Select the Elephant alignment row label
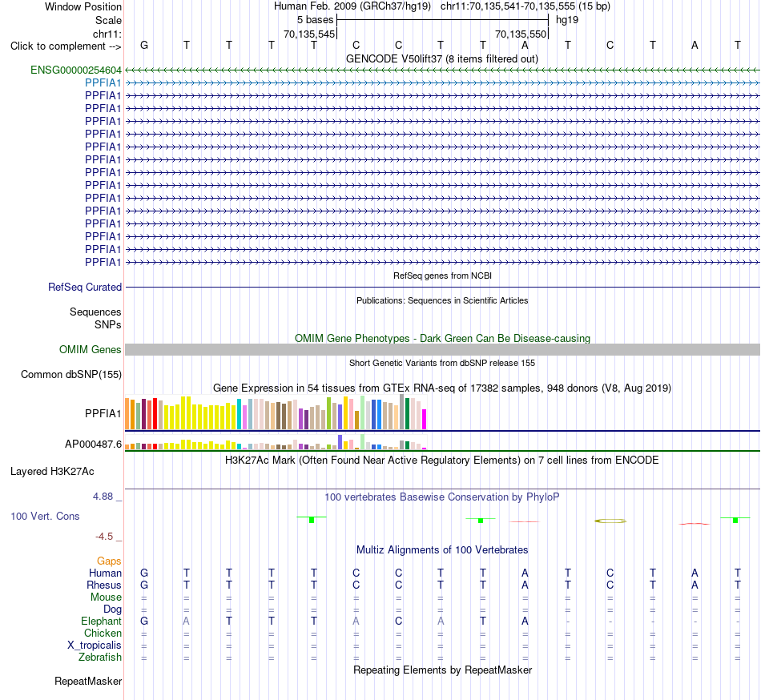 pos(101,621)
